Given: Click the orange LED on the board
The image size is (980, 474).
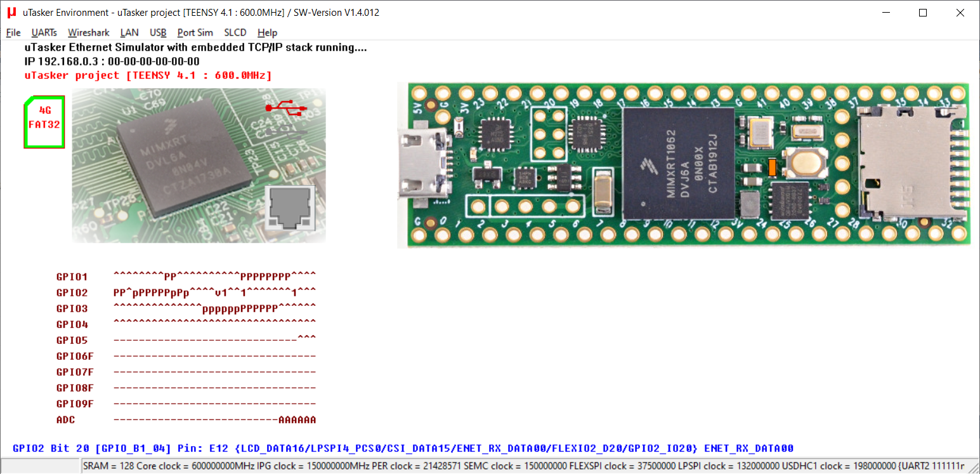Looking at the screenshot, I should coord(772,168).
